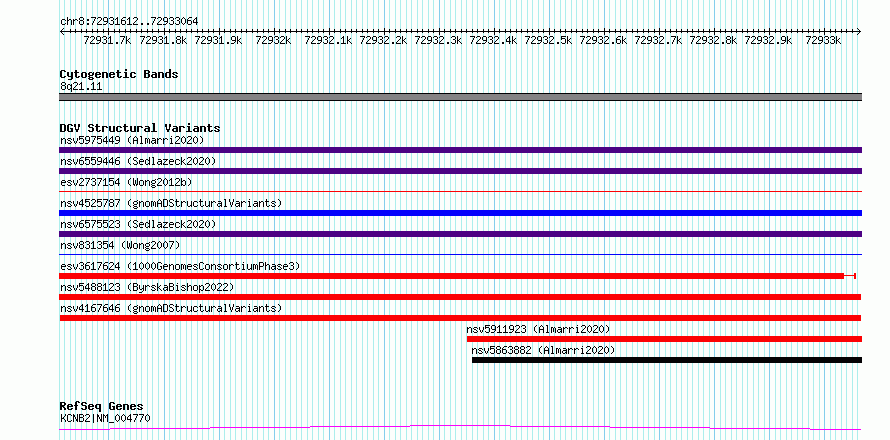Image resolution: width=890 pixels, height=440 pixels.
Task: Click the purple bar for nsv6575523
Action: click(x=460, y=234)
